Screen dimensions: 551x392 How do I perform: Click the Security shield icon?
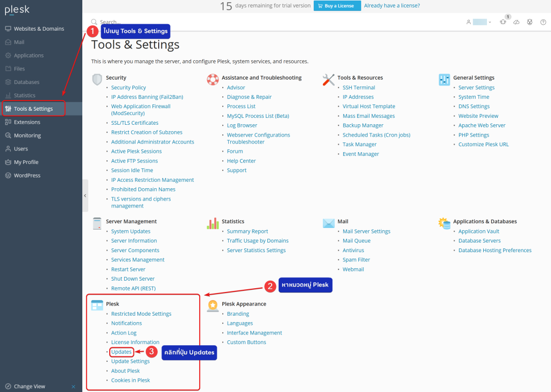(97, 80)
